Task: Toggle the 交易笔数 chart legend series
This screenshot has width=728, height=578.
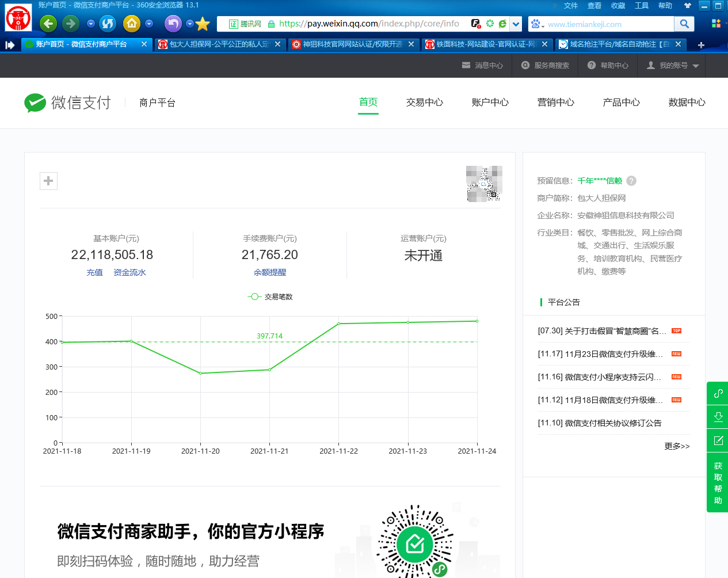Action: click(270, 296)
